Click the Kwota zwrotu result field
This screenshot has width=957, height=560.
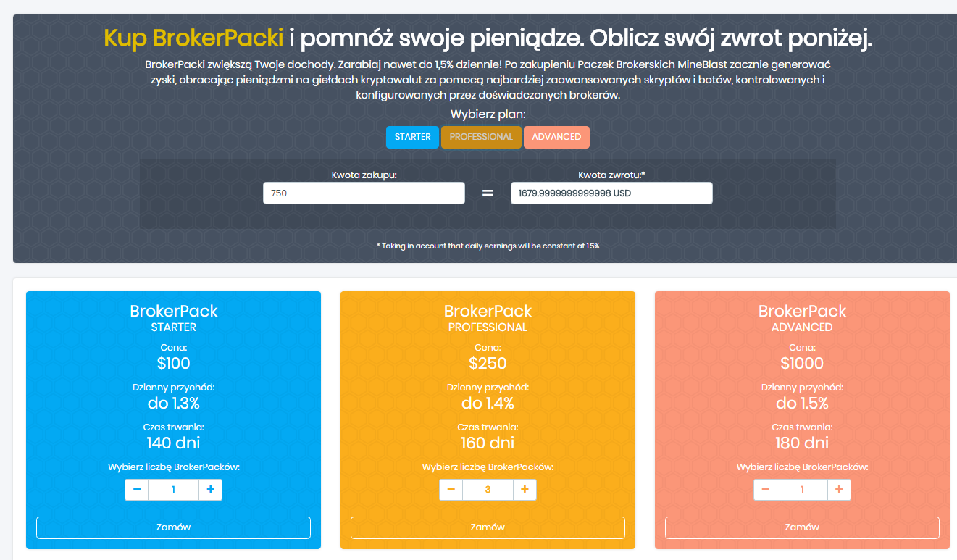tap(611, 193)
